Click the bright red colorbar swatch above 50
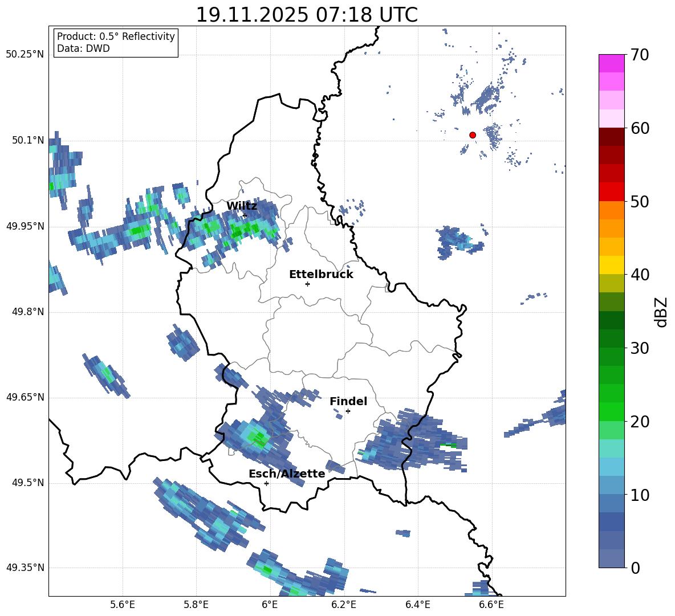The height and width of the screenshot is (616, 675). 611,192
